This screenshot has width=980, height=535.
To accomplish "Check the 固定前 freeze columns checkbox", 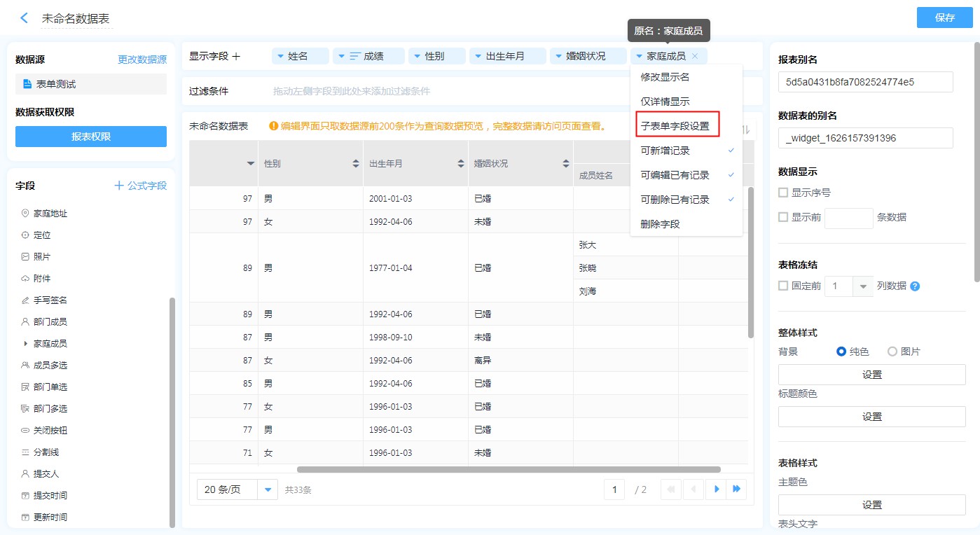I will point(783,286).
